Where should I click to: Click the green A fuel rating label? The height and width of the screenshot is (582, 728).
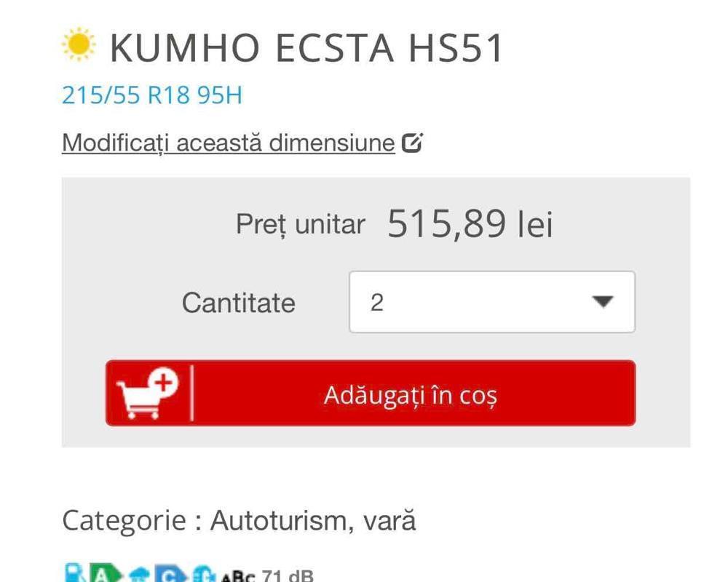106,574
